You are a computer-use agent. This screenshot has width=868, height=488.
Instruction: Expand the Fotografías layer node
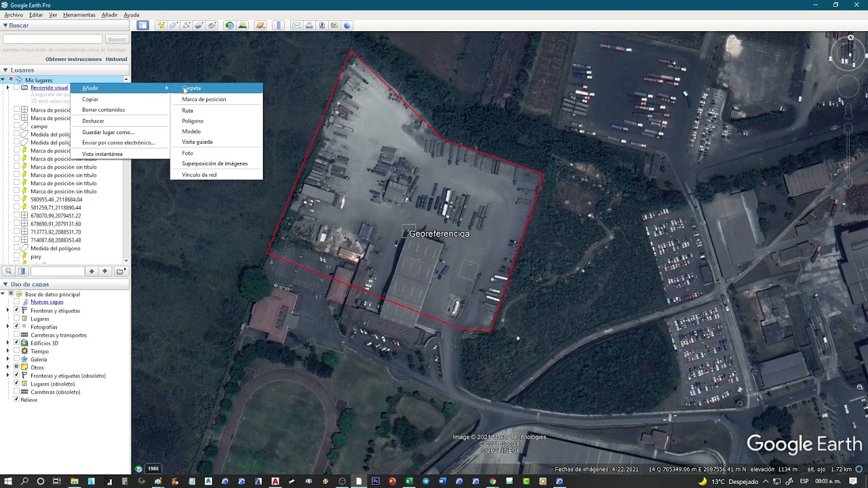pos(8,327)
